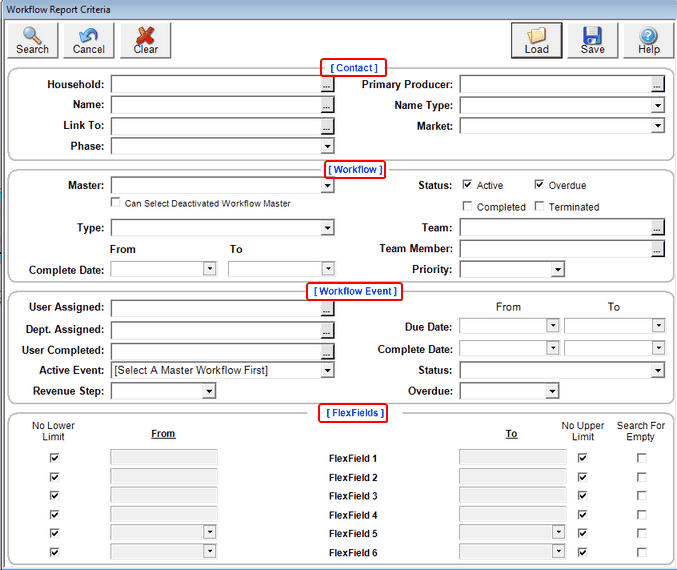Open Due Date To picker

[658, 325]
